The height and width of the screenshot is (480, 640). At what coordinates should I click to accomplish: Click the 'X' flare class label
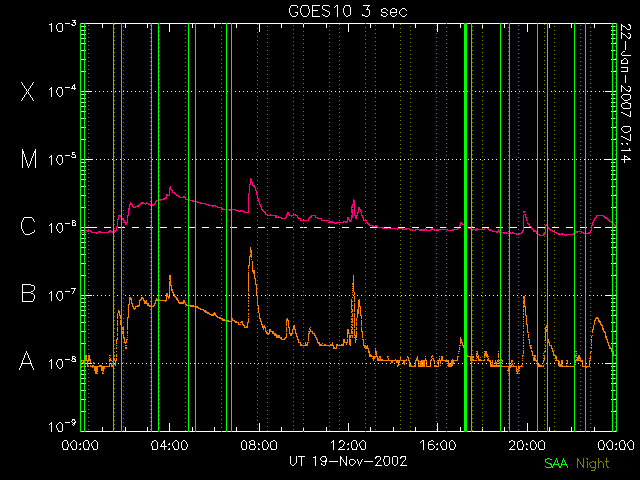(27, 91)
